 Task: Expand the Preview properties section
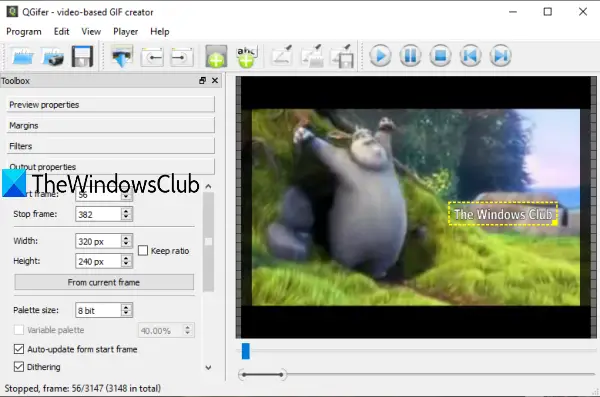(x=111, y=105)
